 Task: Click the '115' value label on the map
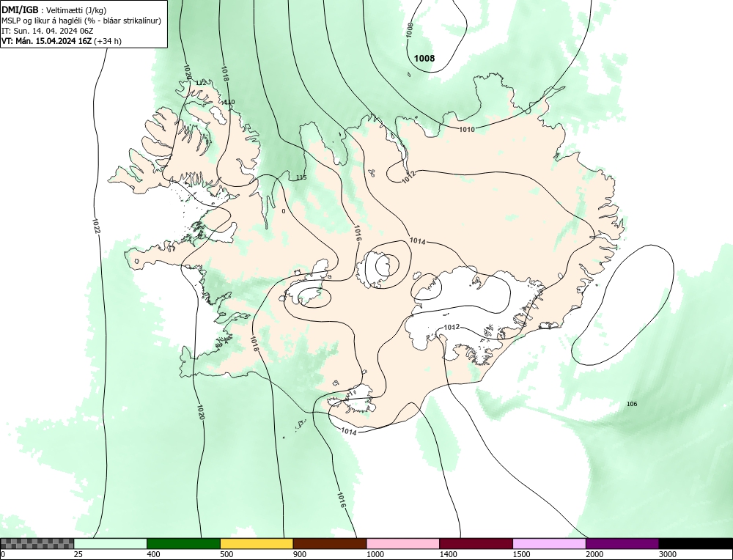tap(301, 177)
